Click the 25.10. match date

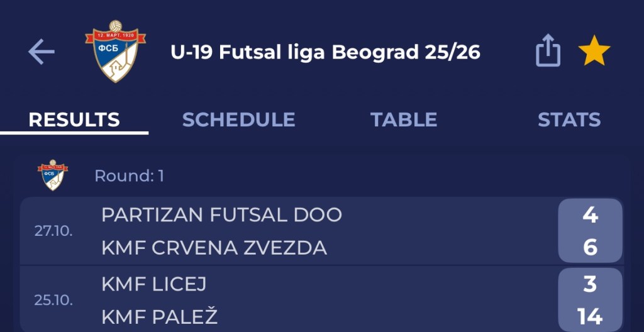coord(53,301)
